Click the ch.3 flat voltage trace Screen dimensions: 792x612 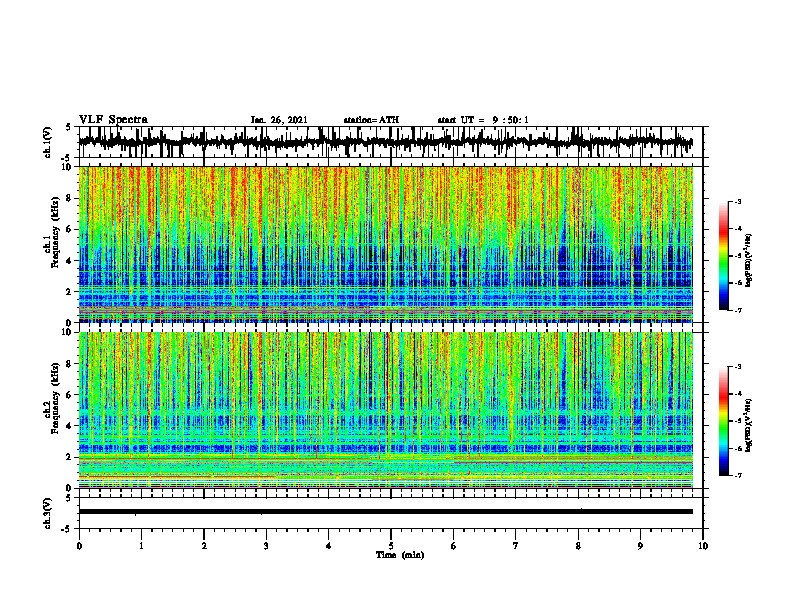[x=385, y=512]
